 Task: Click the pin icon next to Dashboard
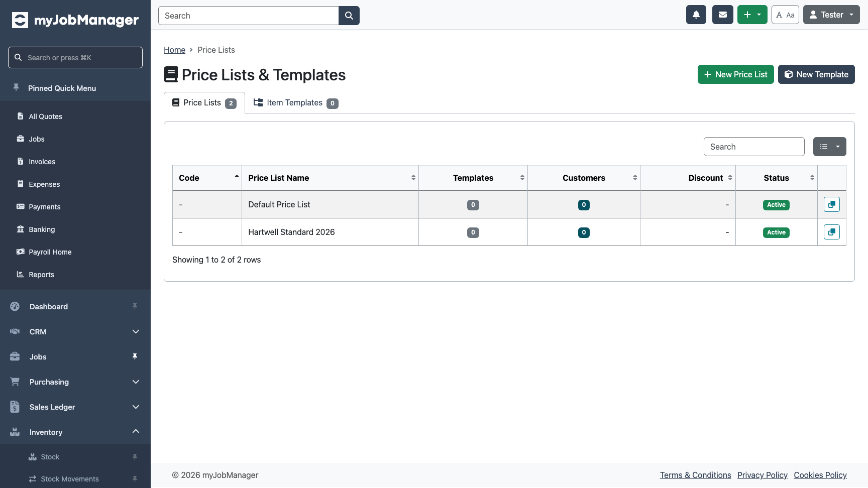click(135, 306)
